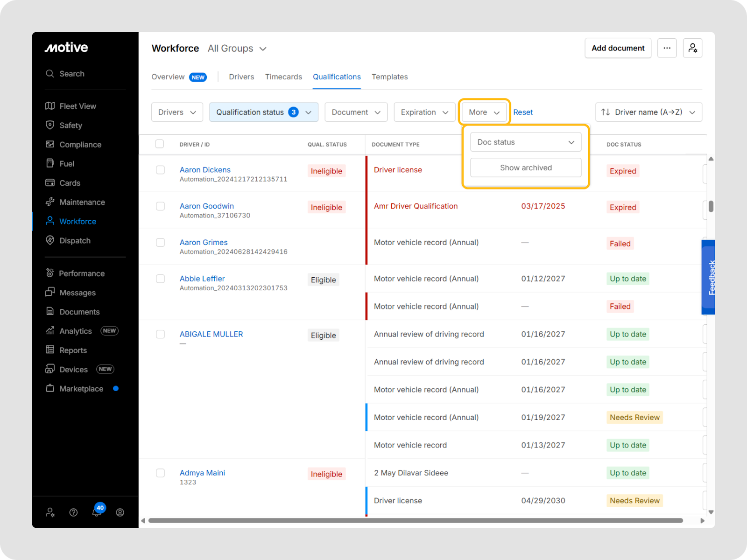The width and height of the screenshot is (747, 560).
Task: Open the Driver name (A→Z) sort dropdown
Action: click(648, 112)
